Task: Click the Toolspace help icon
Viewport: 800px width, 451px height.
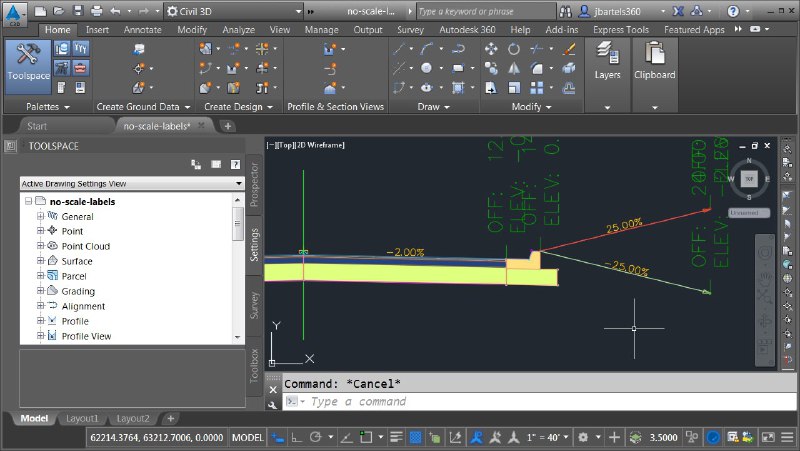Action: coord(235,164)
